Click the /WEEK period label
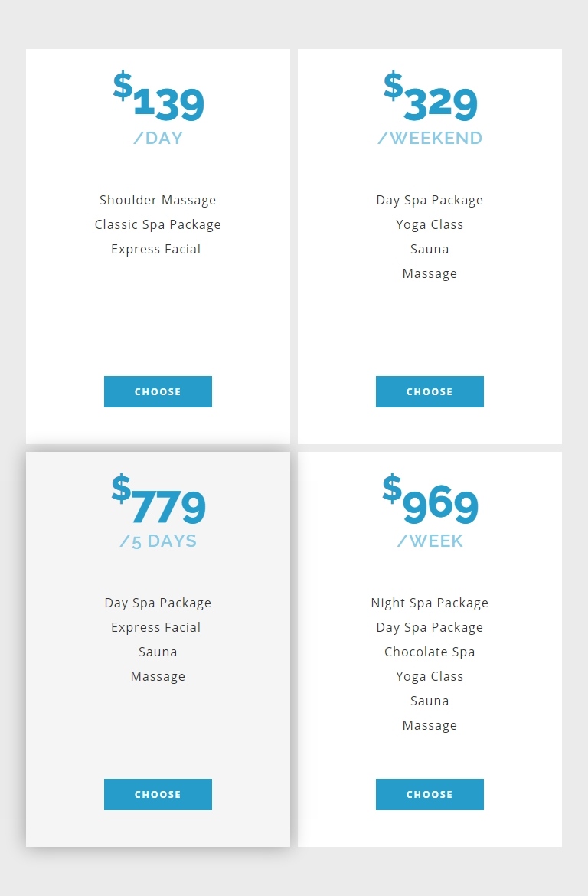This screenshot has height=896, width=588. coord(430,541)
